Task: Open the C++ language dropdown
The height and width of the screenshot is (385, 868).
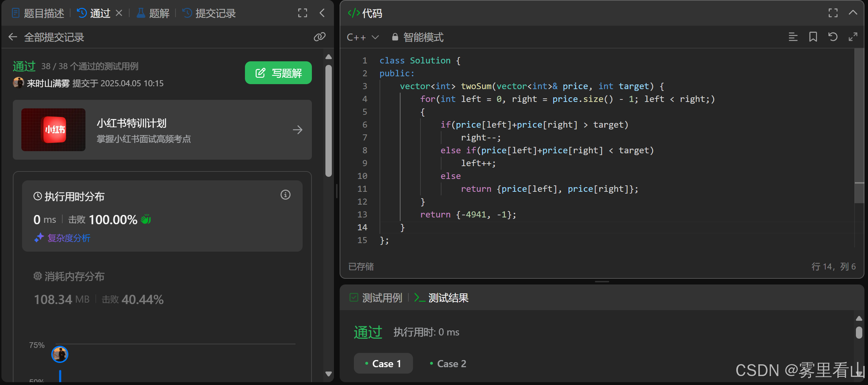Action: 362,37
